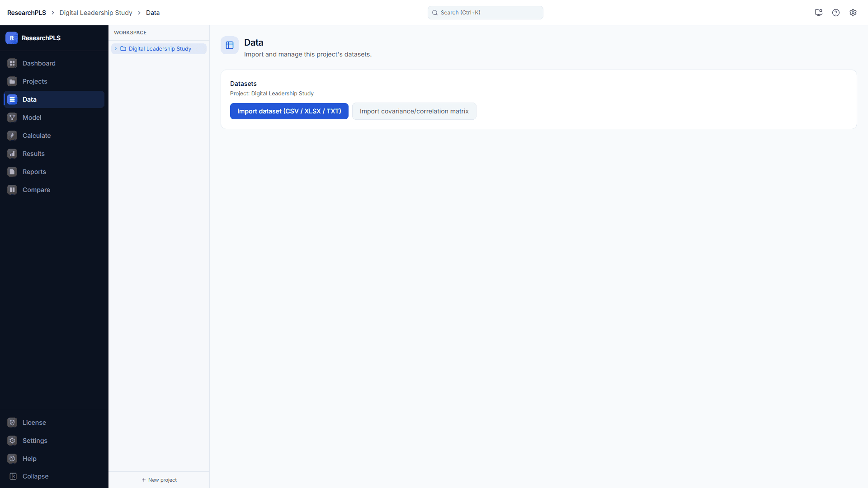Switch to the Compare section
Image resolution: width=868 pixels, height=488 pixels.
coord(54,190)
